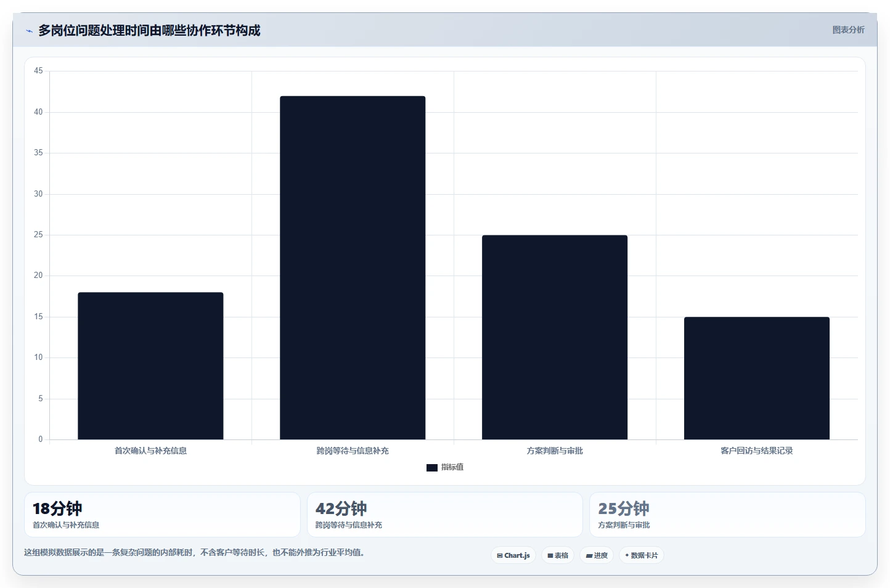
Task: Open the 25分钟 data card
Action: (x=727, y=515)
